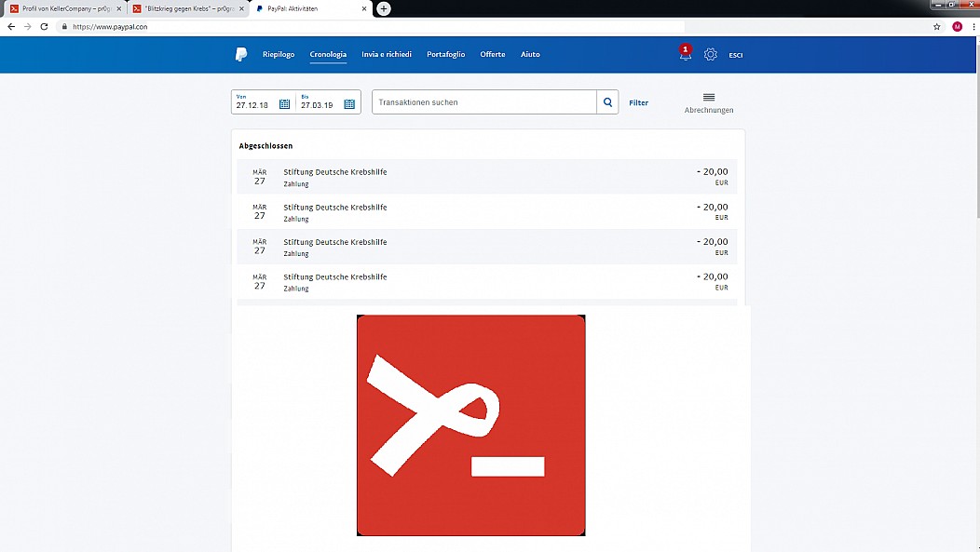Open the 'Bis' date calendar picker
The image size is (980, 552).
pos(349,103)
